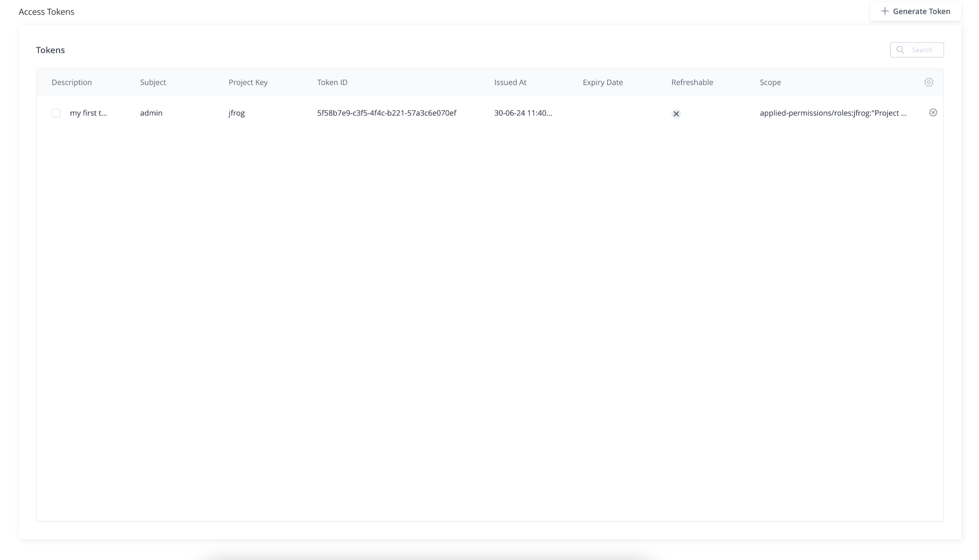Sort by Description column header
This screenshot has height=560, width=979.
pyautogui.click(x=71, y=82)
